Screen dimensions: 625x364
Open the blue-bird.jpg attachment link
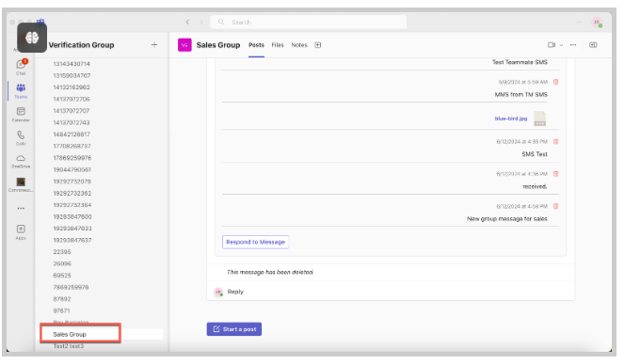tap(511, 119)
